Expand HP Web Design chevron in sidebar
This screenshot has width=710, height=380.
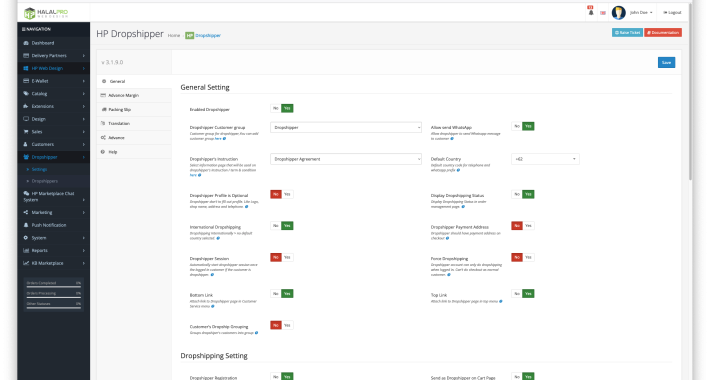click(x=84, y=68)
